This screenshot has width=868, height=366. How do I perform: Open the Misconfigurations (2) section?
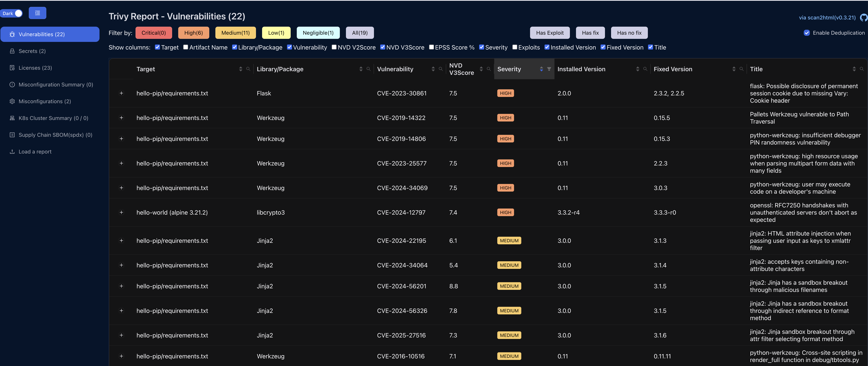[50, 102]
